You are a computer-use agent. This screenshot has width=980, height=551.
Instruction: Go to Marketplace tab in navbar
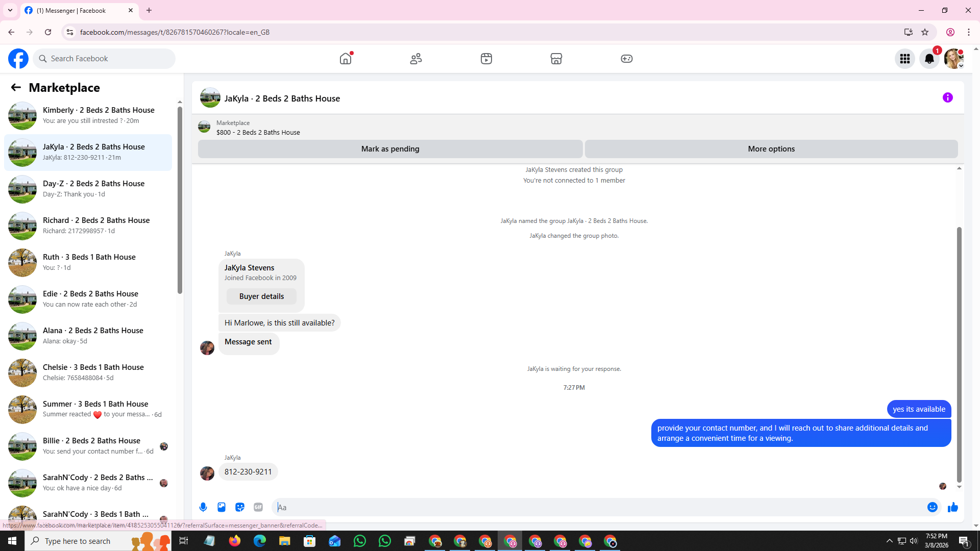[x=556, y=59]
